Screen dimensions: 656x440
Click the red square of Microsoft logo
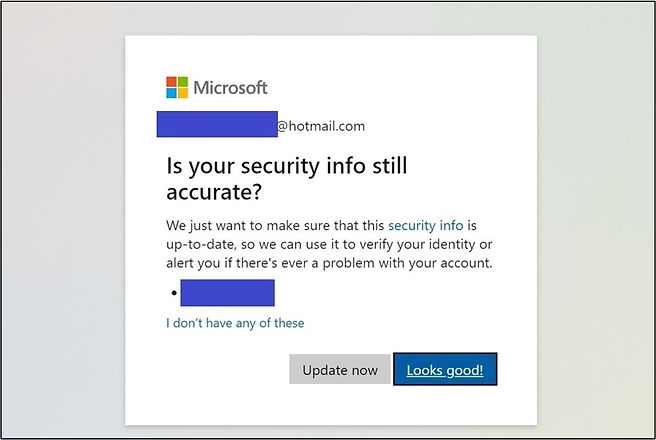pos(172,82)
